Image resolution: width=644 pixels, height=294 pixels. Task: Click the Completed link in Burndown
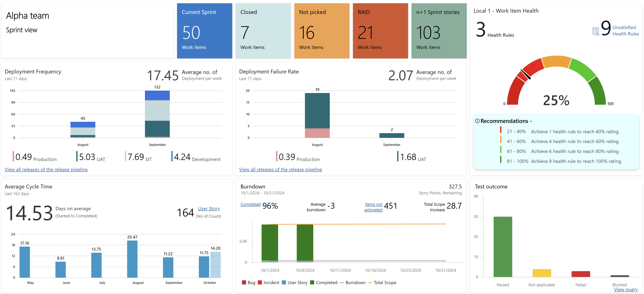click(250, 204)
